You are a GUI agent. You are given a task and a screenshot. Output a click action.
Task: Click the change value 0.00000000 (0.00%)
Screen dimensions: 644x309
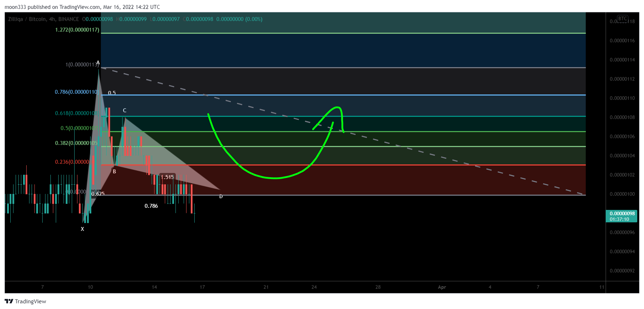239,19
